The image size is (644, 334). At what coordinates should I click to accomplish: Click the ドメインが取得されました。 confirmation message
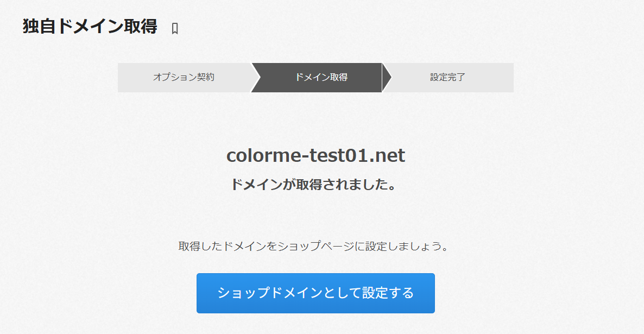[x=313, y=185]
